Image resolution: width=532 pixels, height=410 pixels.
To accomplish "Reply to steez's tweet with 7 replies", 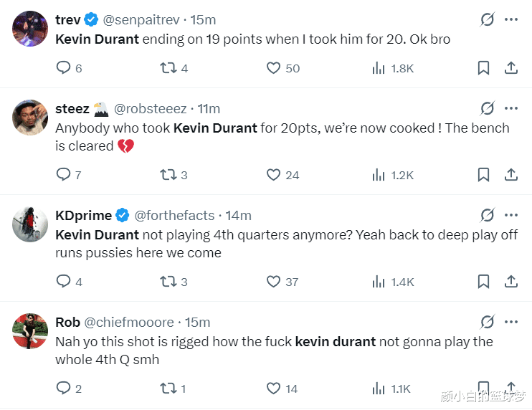I will pyautogui.click(x=63, y=174).
